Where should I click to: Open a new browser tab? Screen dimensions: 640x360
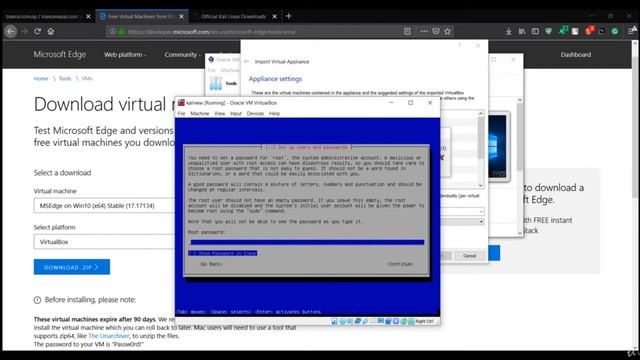pyautogui.click(x=289, y=16)
